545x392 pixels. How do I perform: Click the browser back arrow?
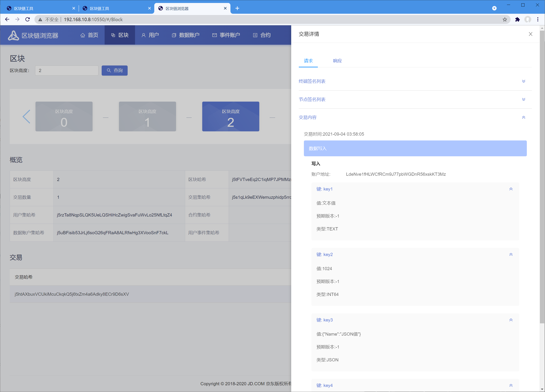tap(7, 19)
